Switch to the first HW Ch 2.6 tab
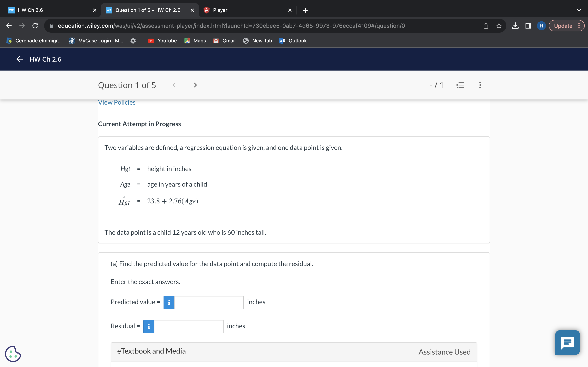This screenshot has width=588, height=367. tap(49, 10)
